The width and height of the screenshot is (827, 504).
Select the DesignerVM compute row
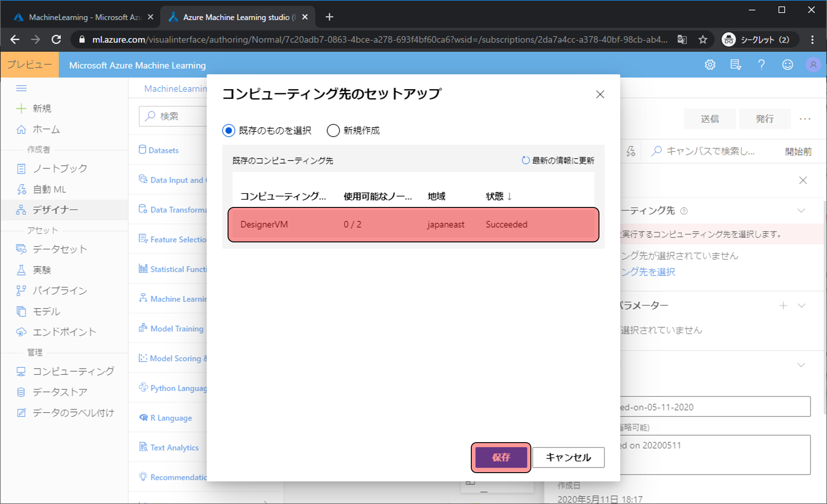413,224
